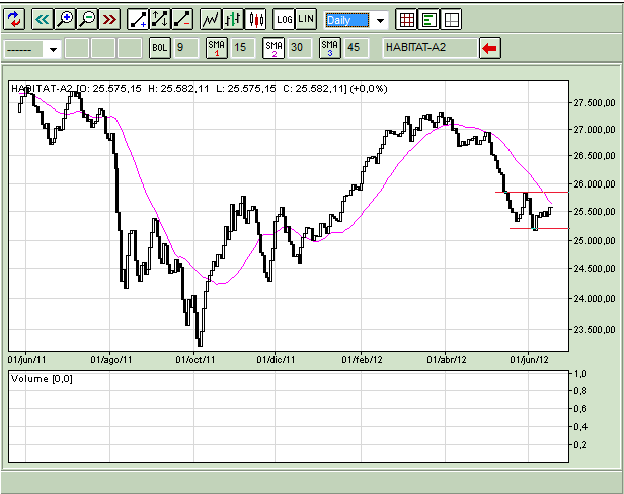Toggle Bollinger bands with BOL
Viewport: 624px width, 494px height.
tap(160, 48)
